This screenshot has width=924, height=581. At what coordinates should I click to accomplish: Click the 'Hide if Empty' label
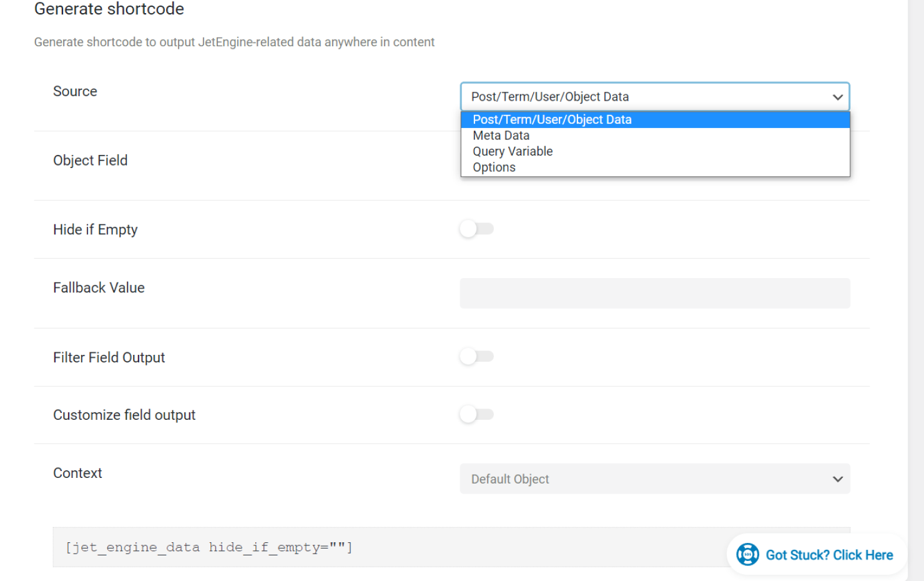click(x=96, y=230)
